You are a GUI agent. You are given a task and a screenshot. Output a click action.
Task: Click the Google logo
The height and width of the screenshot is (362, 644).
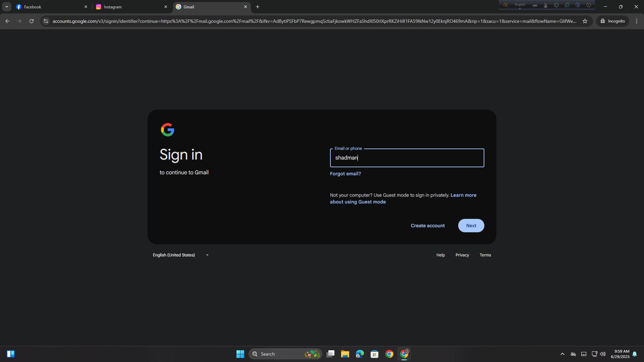pyautogui.click(x=167, y=130)
